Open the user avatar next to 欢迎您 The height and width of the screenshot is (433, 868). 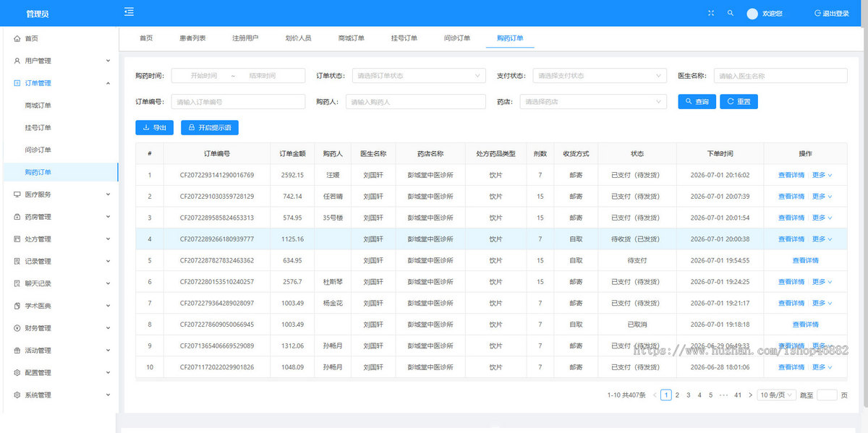[752, 14]
